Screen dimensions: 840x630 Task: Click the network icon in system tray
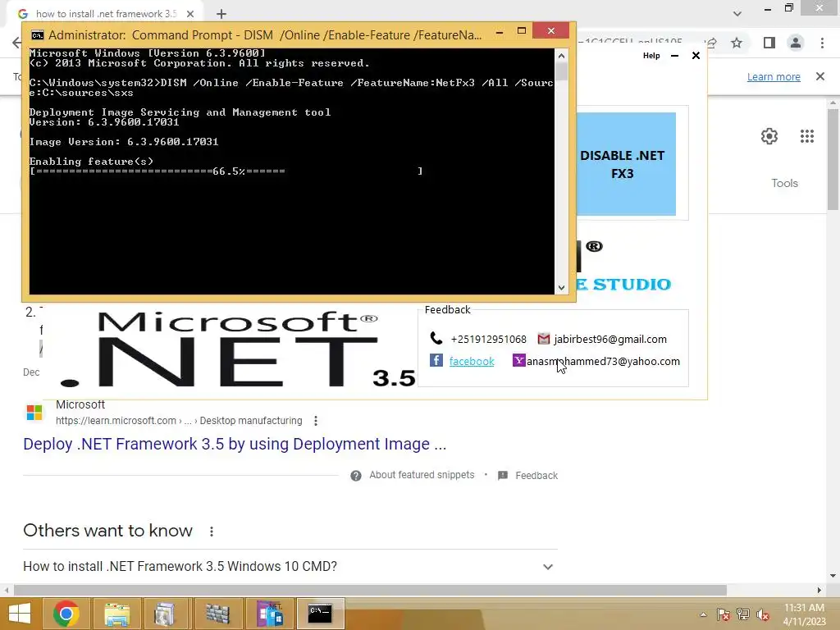pyautogui.click(x=743, y=614)
